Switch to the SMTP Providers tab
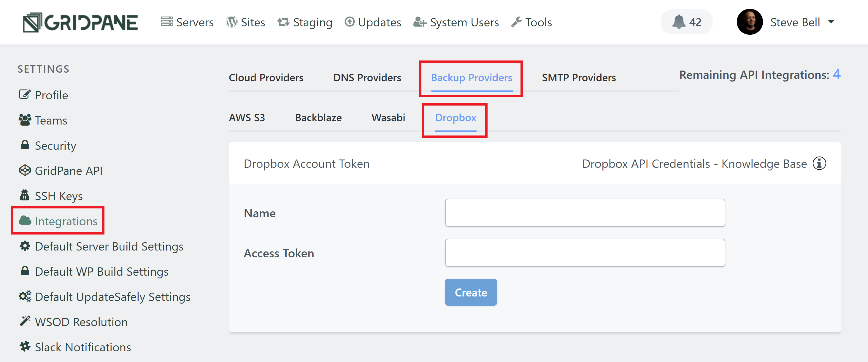Screen dimensions: 868x362 coord(579,78)
